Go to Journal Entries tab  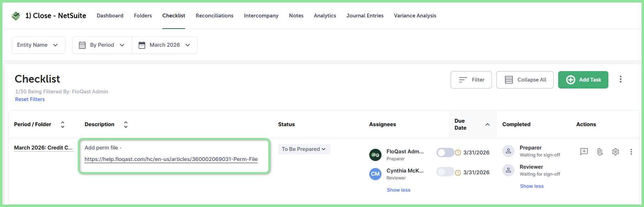click(365, 16)
